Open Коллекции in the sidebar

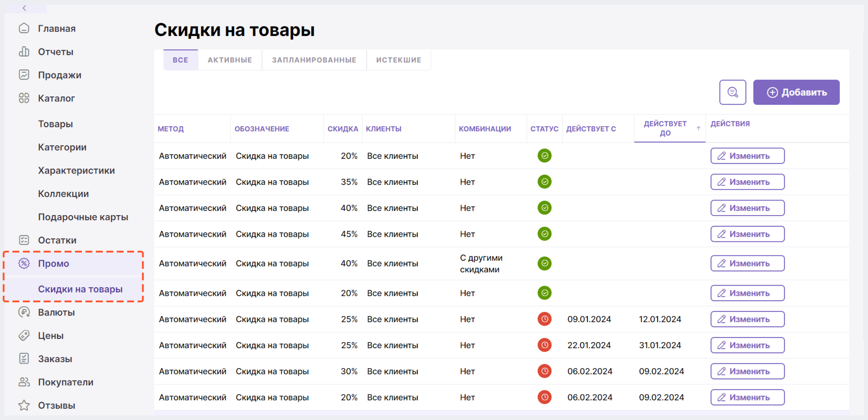pyautogui.click(x=63, y=194)
